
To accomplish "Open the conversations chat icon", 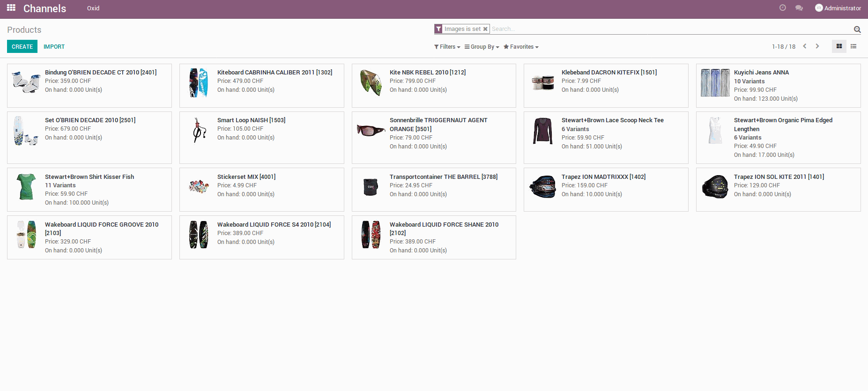I will click(x=799, y=8).
